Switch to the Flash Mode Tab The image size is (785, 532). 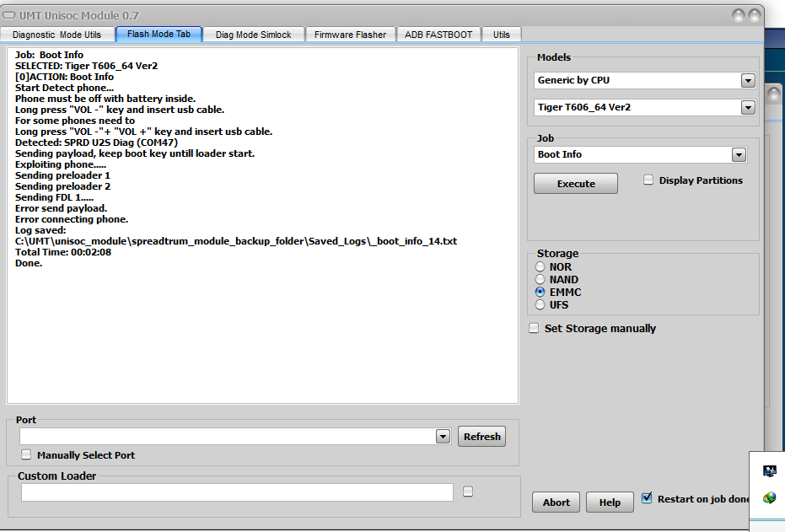tap(159, 34)
